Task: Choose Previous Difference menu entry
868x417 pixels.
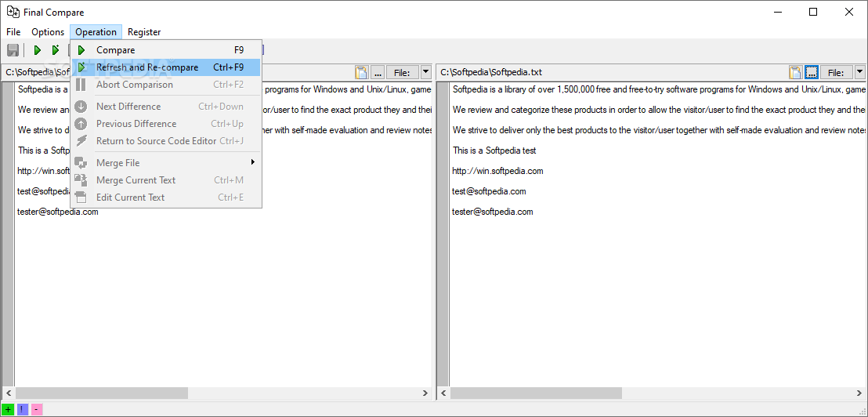Action: [166, 124]
